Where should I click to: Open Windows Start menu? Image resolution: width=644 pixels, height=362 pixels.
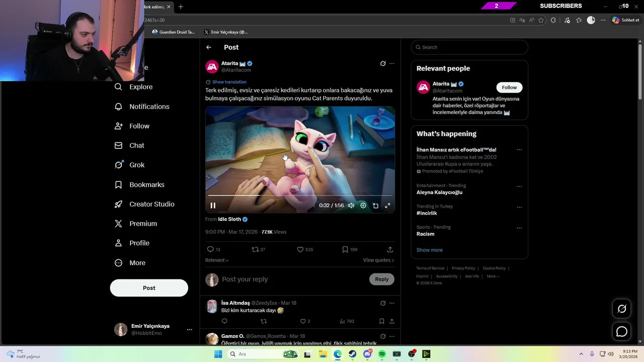pyautogui.click(x=218, y=354)
